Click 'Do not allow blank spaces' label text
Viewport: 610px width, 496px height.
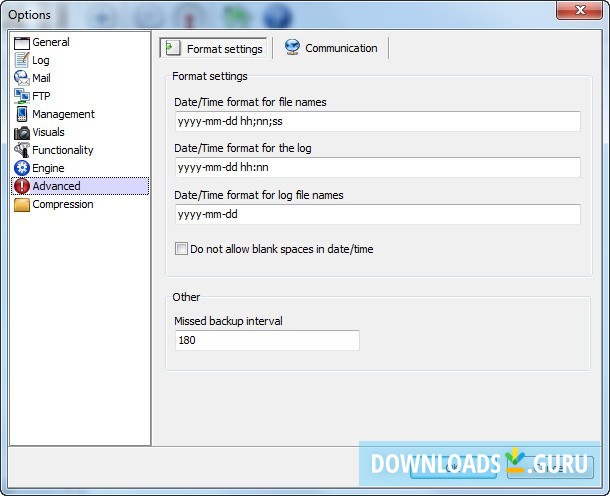pyautogui.click(x=282, y=249)
